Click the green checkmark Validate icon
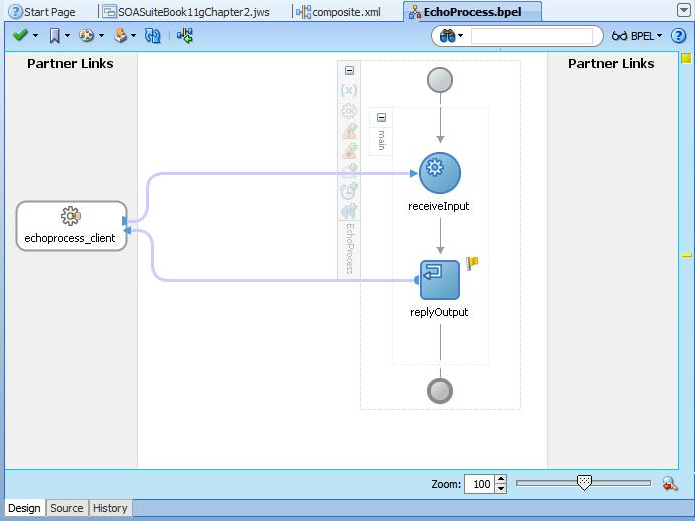This screenshot has width=695, height=521. click(x=20, y=35)
